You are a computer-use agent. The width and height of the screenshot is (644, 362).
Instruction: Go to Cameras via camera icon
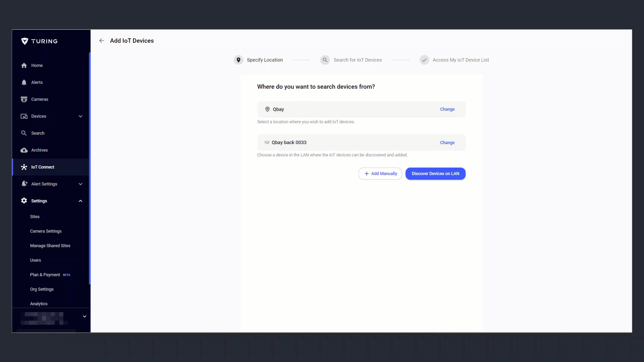pyautogui.click(x=24, y=99)
